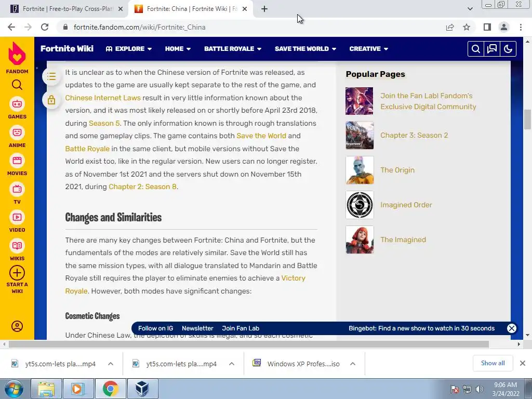Open the wiki discussions icon

click(492, 49)
